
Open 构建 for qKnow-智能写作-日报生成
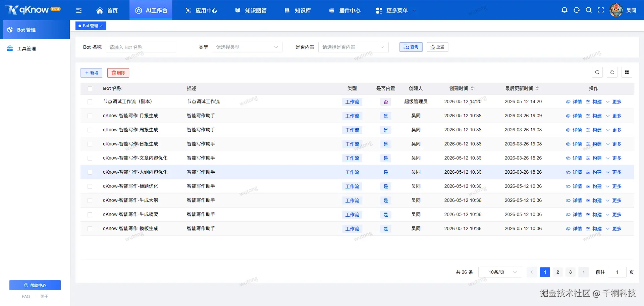click(594, 144)
